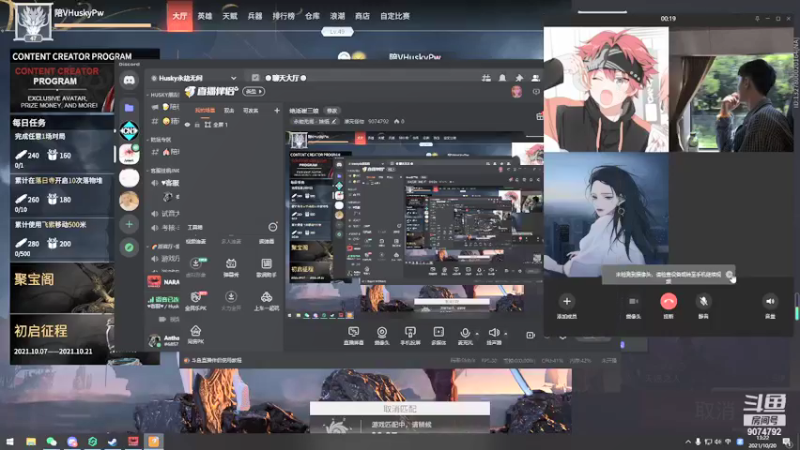Click 手机投屏 phone casting icon
Viewport: 800px width, 450px height.
point(410,336)
